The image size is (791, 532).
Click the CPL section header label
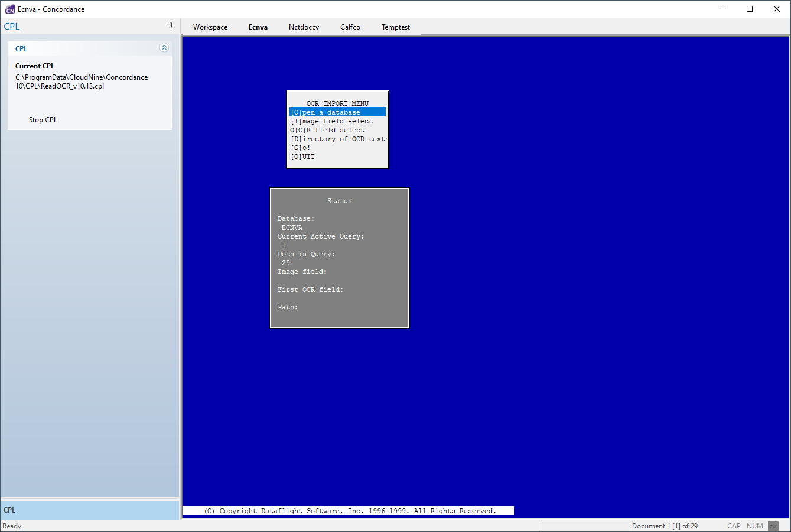pyautogui.click(x=21, y=49)
